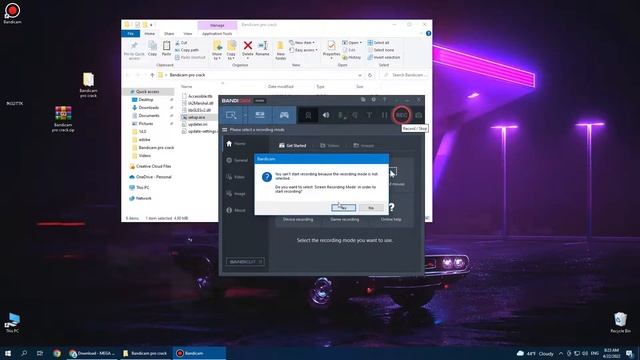This screenshot has height=360, width=640.
Task: Click Copy path in the Clipboard group
Action: 187,50
